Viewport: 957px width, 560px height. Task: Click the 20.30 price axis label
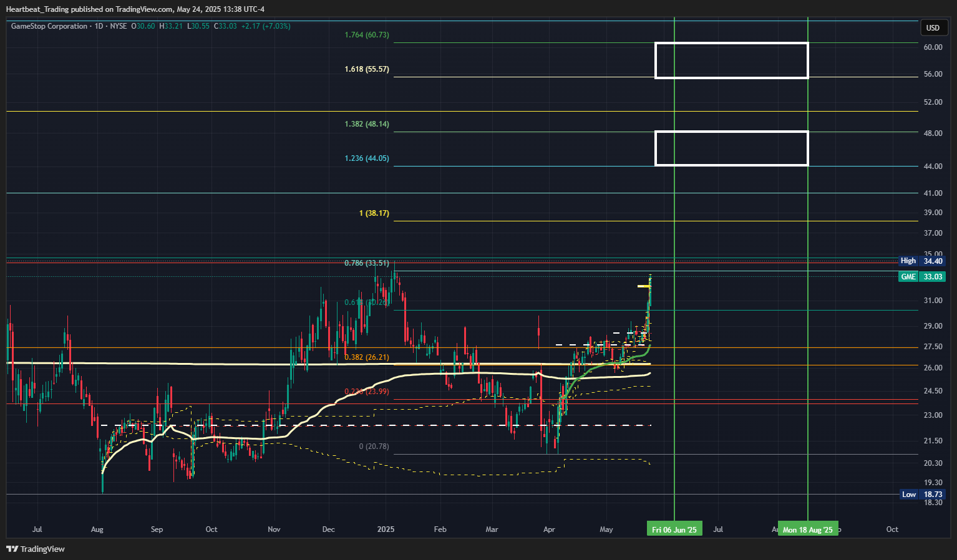[933, 463]
